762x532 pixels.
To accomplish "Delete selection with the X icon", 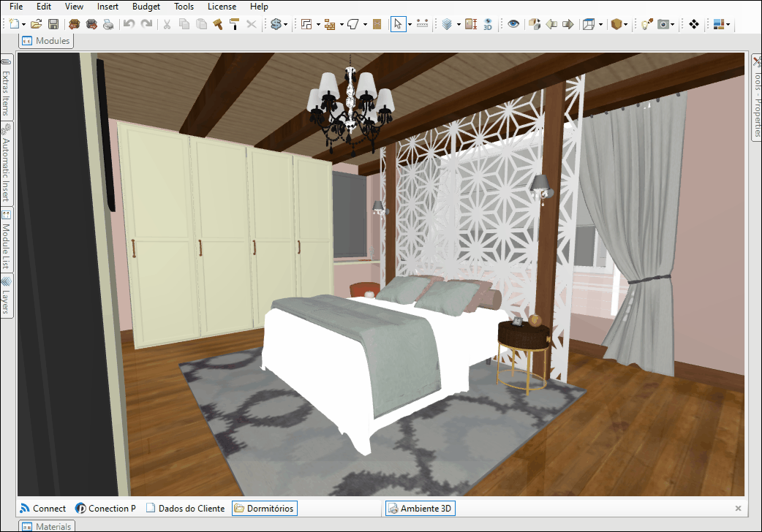I will pos(252,24).
